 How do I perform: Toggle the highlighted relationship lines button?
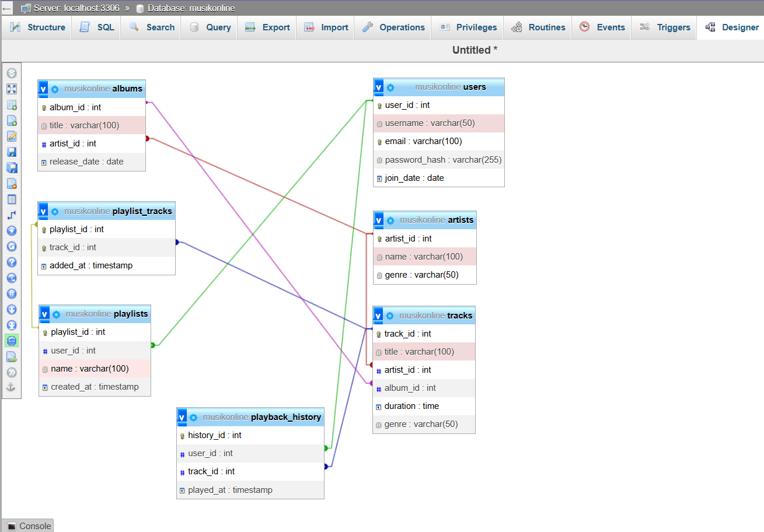pyautogui.click(x=12, y=341)
